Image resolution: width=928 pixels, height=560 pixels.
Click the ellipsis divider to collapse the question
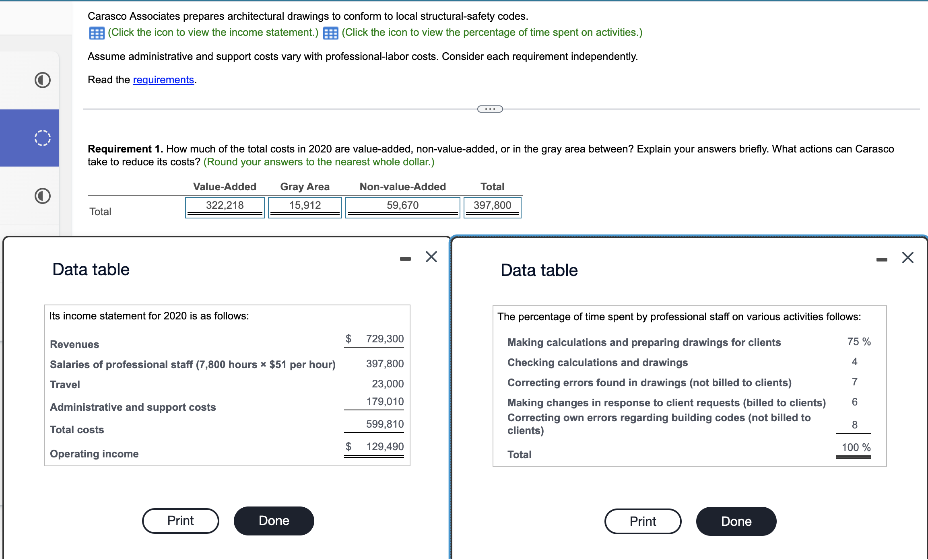[490, 109]
